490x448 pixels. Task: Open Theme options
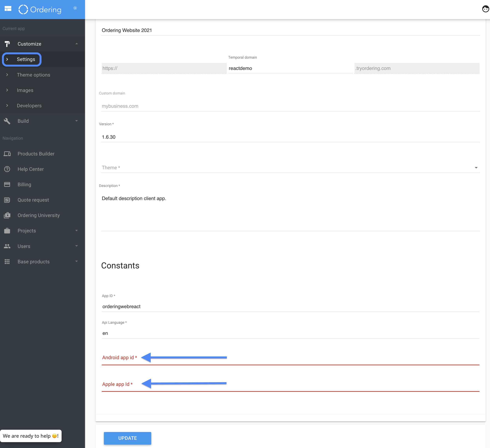[x=34, y=75]
